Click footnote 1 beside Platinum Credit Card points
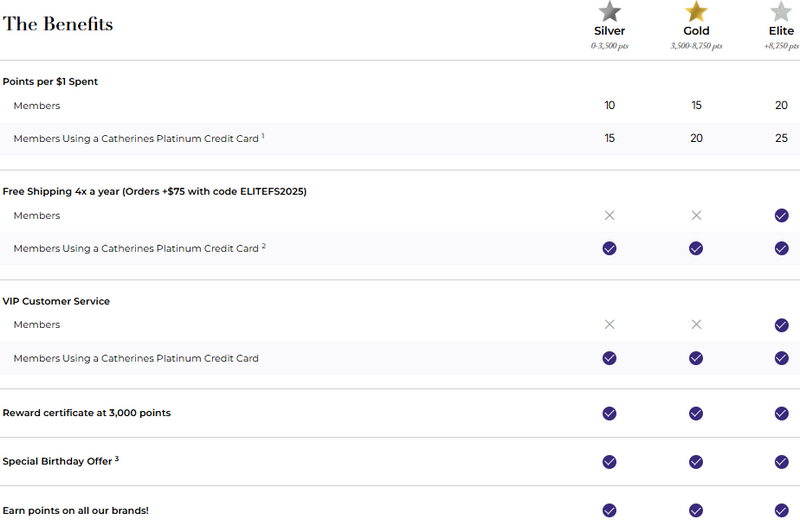The image size is (800, 520). [x=263, y=136]
